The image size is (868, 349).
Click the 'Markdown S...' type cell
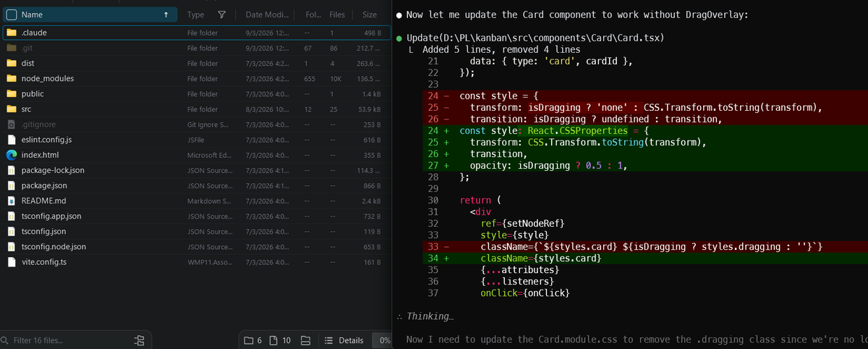pyautogui.click(x=210, y=201)
